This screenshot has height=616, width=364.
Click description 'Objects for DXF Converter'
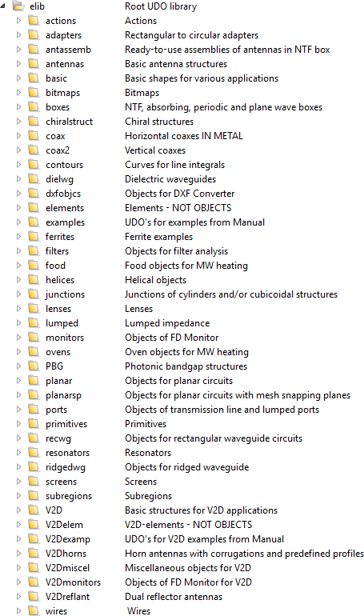coord(179,194)
